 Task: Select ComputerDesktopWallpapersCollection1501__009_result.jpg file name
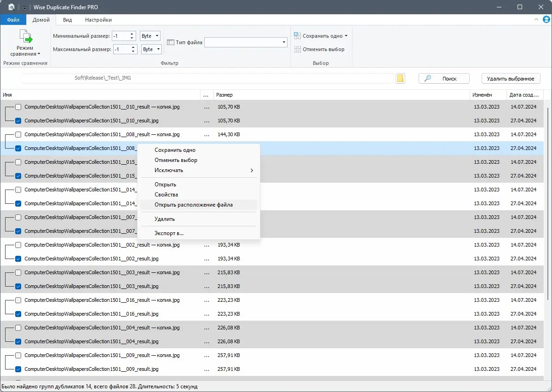(92, 369)
